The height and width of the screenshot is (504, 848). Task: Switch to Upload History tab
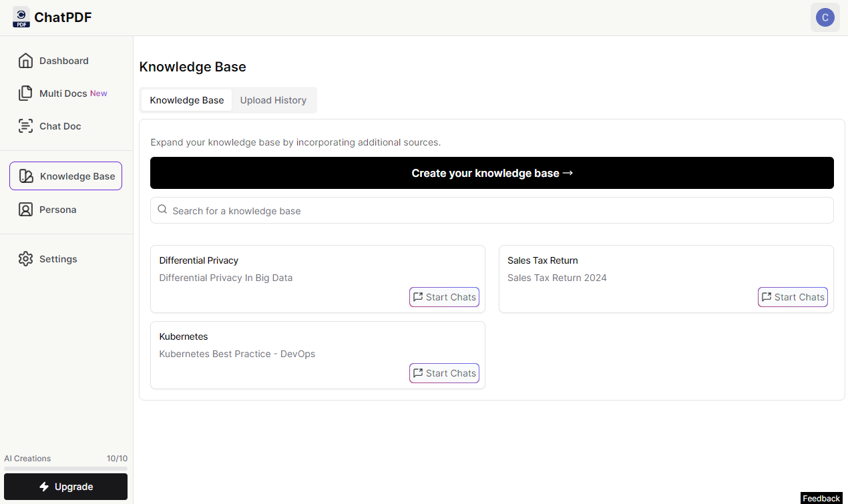click(x=273, y=100)
